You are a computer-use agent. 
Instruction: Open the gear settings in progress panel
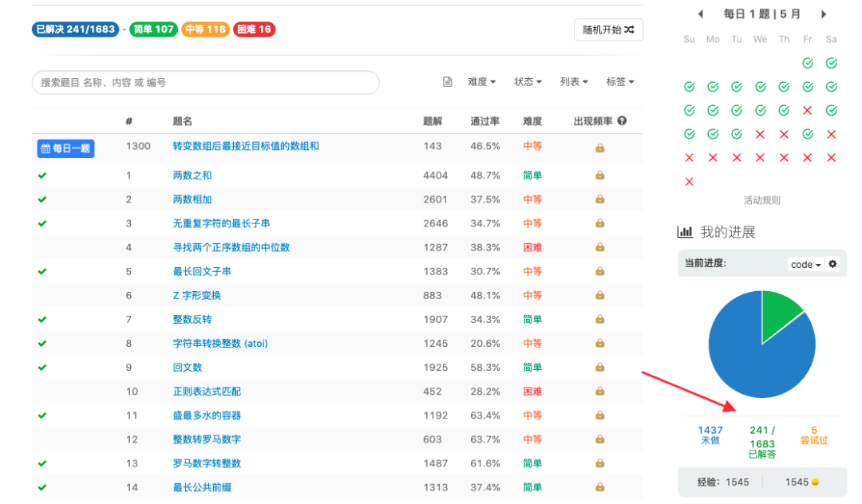[832, 264]
